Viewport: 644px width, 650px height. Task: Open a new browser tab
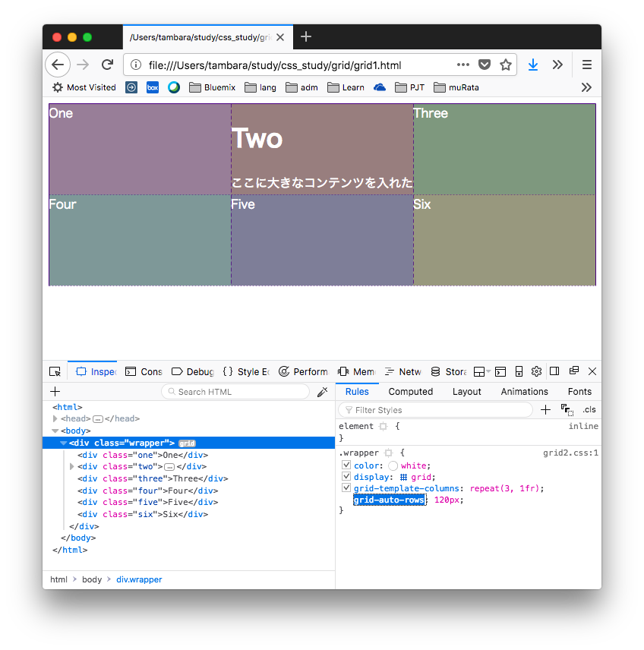[306, 37]
